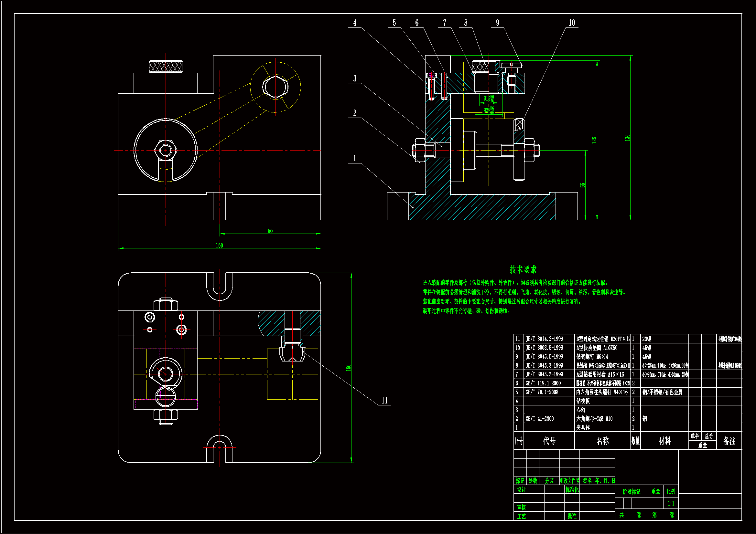Click the 备注 column header
This screenshot has width=756, height=534.
click(729, 441)
